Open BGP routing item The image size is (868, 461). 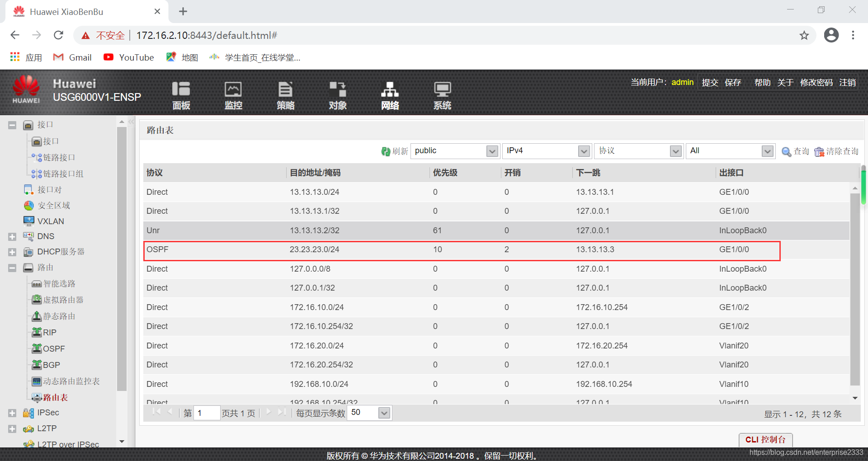pyautogui.click(x=52, y=365)
